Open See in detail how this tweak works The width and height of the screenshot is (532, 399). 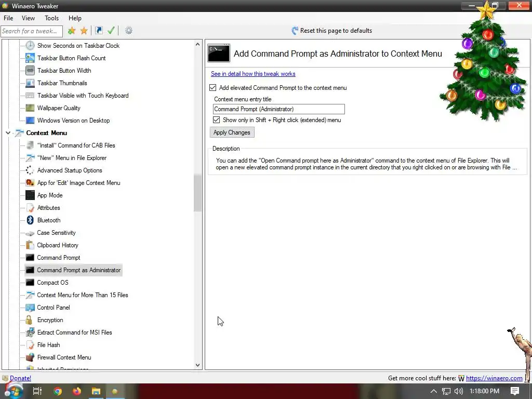pos(253,74)
